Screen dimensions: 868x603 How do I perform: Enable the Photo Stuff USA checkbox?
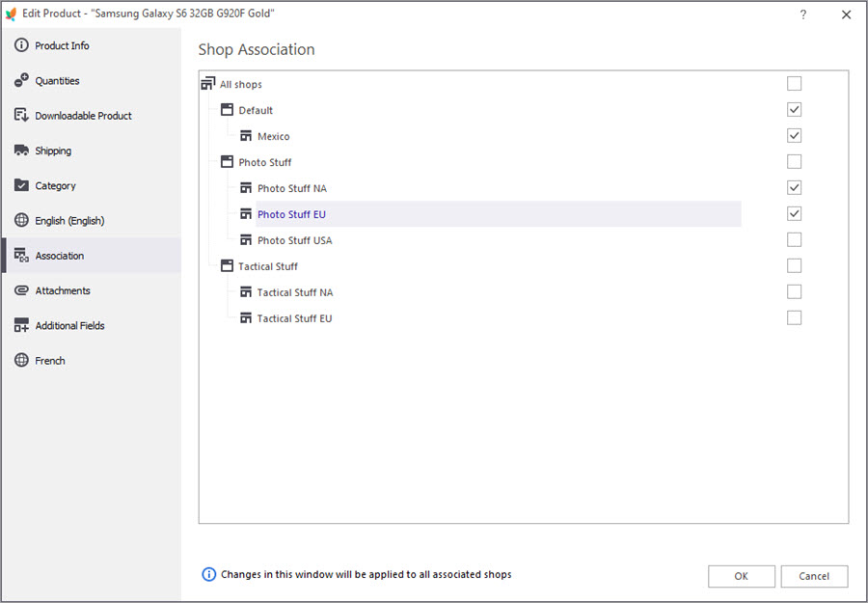coord(794,240)
